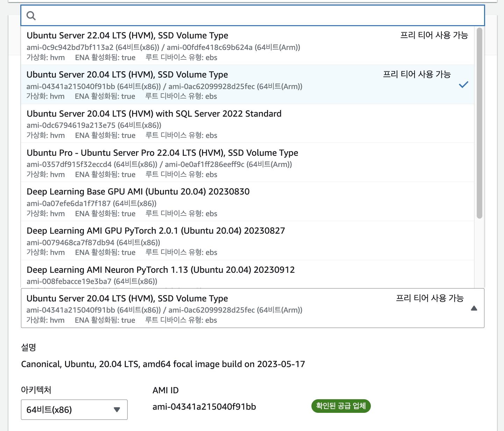Click AMI ID value ami-04341a215040f91bb
The height and width of the screenshot is (431, 504).
pyautogui.click(x=204, y=407)
